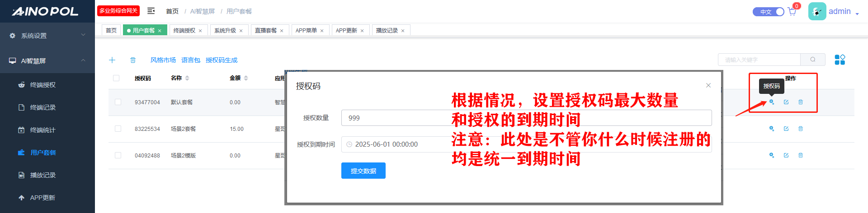Collapse the AI智慧屏 sidebar section
The width and height of the screenshot is (868, 213).
coord(47,60)
